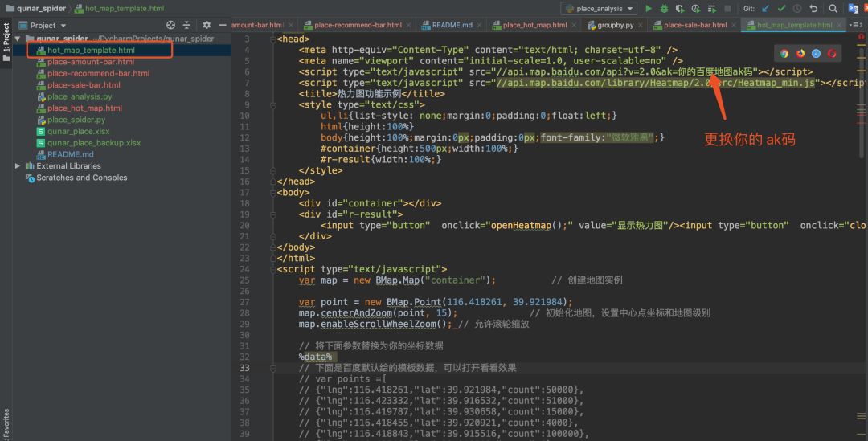Commit changes using Git checkmark
868x441 pixels.
point(781,9)
